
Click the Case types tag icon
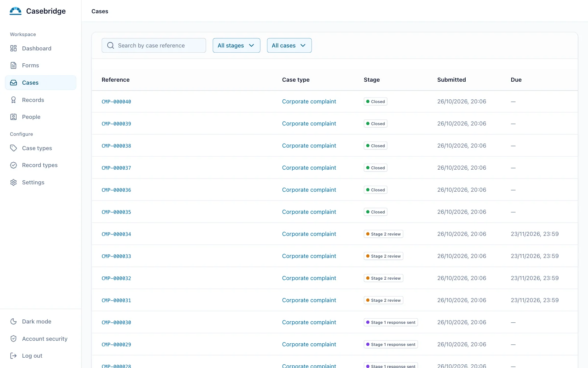(x=14, y=148)
